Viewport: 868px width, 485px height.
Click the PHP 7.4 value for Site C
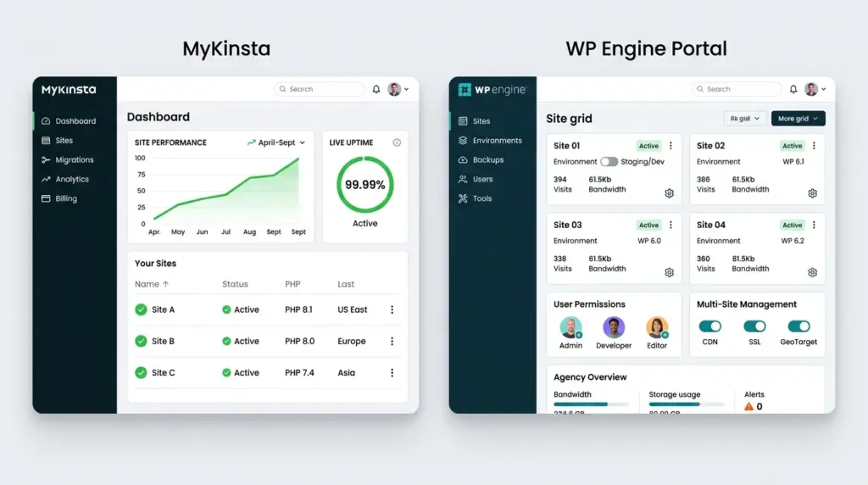click(x=299, y=372)
